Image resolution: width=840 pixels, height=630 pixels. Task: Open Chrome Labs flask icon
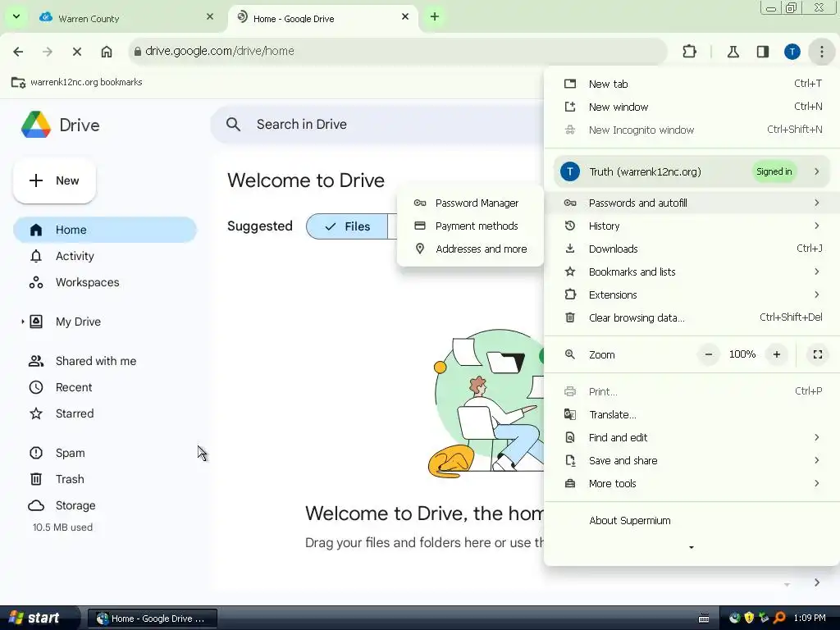(733, 52)
